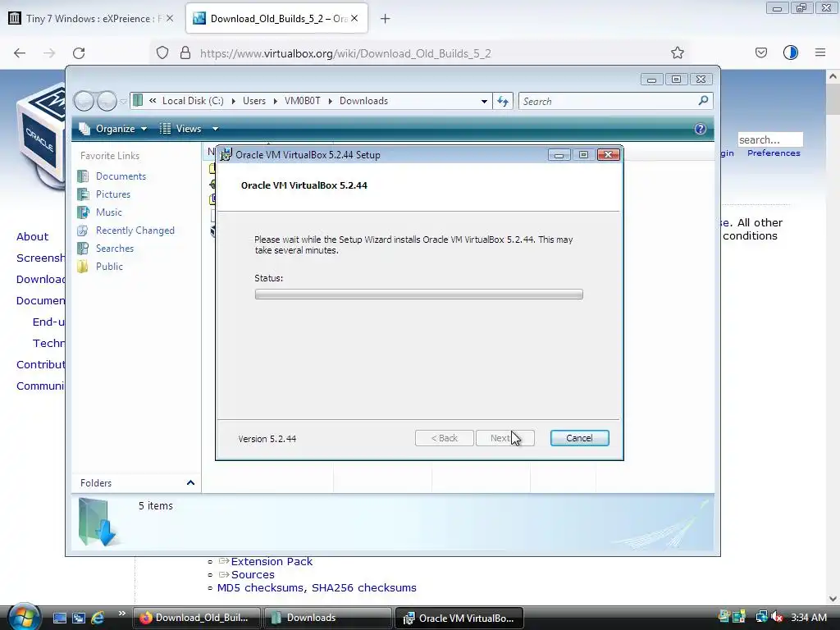Open Documents in Favorite Links
The image size is (840, 630).
(121, 176)
